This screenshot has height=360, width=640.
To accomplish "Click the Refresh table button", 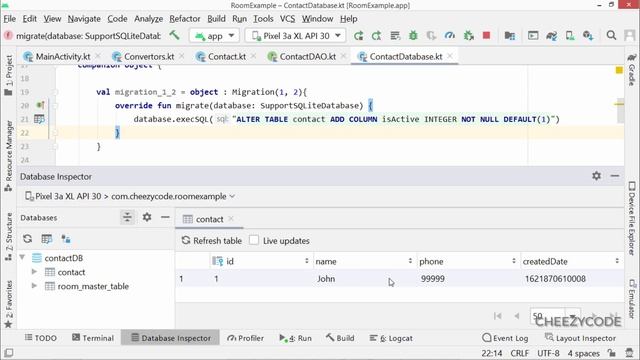I will (211, 240).
